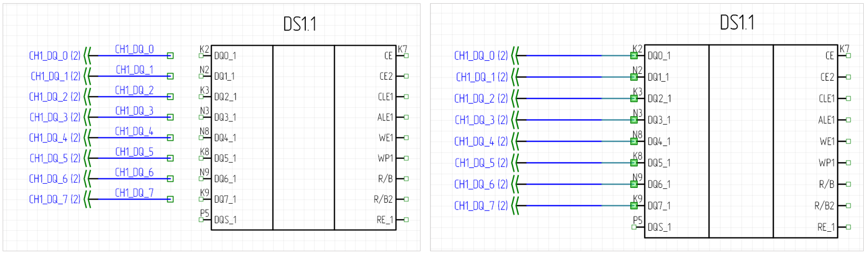This screenshot has height=256, width=868.
Task: Click the green junction at pin K9 in the connected schematic
Action: (634, 205)
